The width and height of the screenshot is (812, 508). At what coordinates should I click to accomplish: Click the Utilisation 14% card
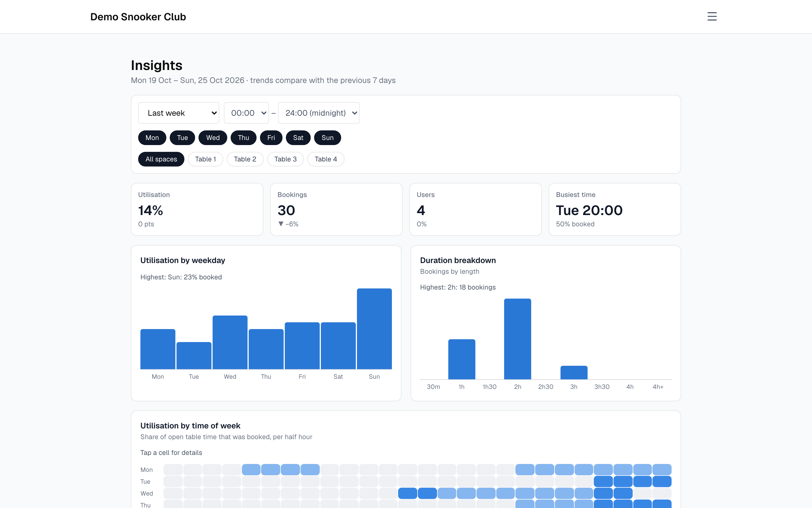pyautogui.click(x=197, y=209)
